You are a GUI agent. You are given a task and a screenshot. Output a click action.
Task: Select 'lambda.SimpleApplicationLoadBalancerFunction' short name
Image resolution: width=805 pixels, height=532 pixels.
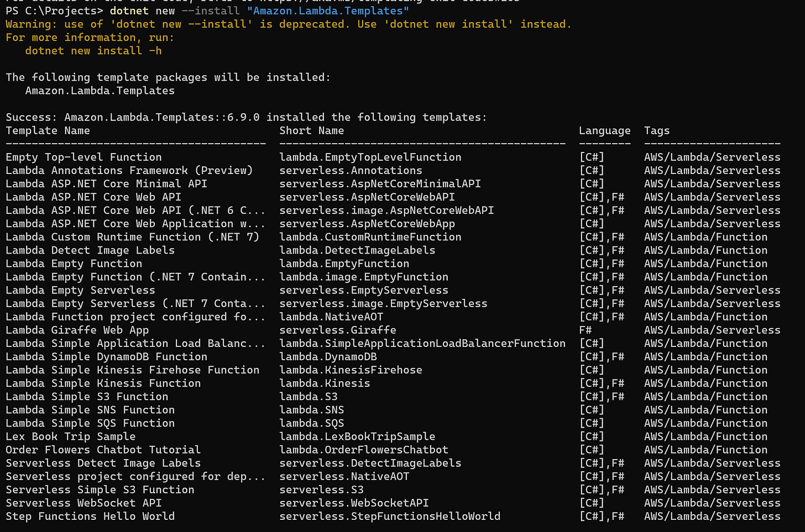[x=422, y=343]
